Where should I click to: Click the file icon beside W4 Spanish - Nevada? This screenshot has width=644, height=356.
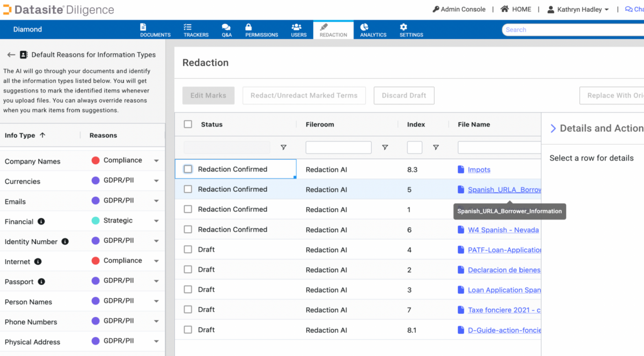(x=461, y=230)
